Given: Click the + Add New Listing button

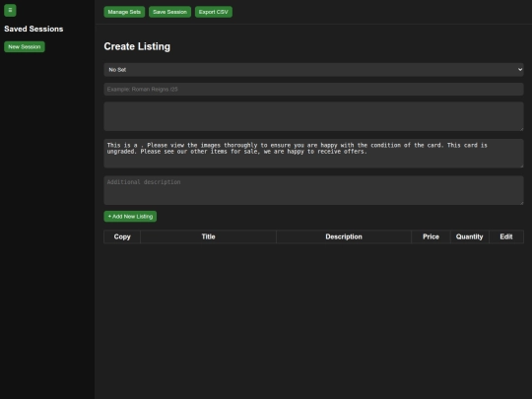Looking at the screenshot, I should coord(130,217).
